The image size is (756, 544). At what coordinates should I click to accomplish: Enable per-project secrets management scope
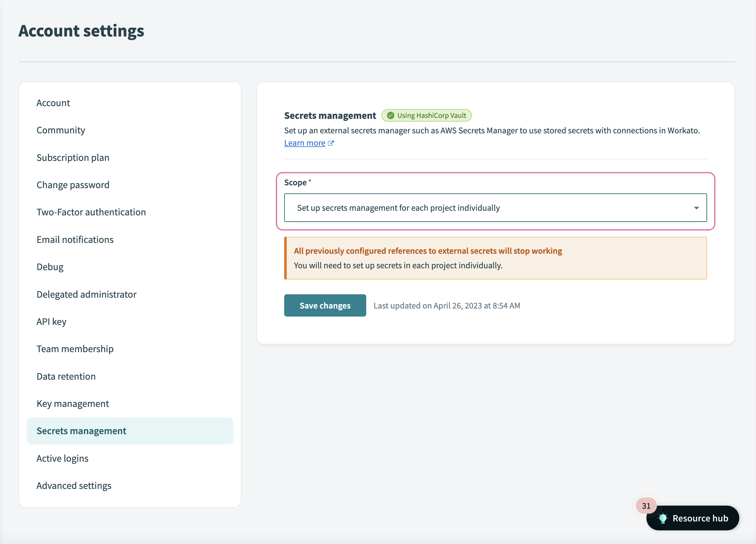[x=495, y=207]
